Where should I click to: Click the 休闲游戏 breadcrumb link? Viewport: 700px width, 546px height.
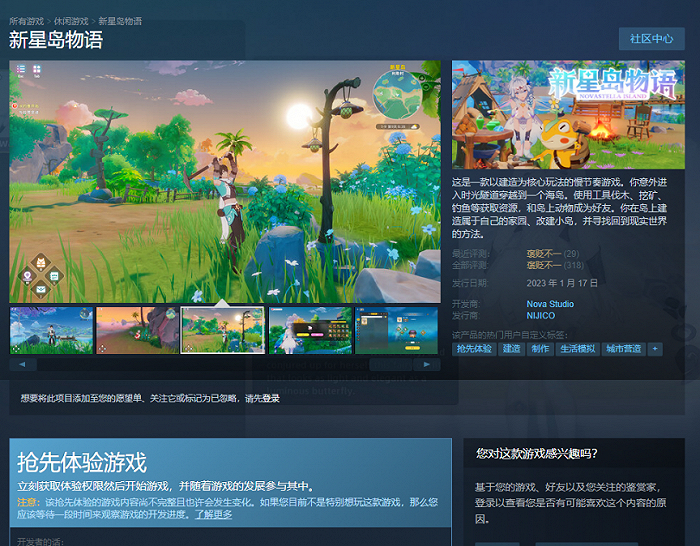(x=71, y=21)
